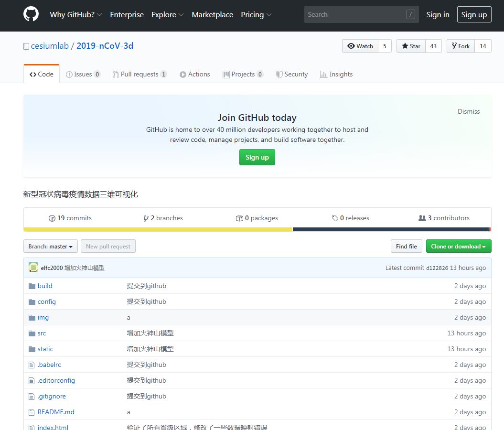Click the yellow JavaScript language bar segment

(x=158, y=229)
